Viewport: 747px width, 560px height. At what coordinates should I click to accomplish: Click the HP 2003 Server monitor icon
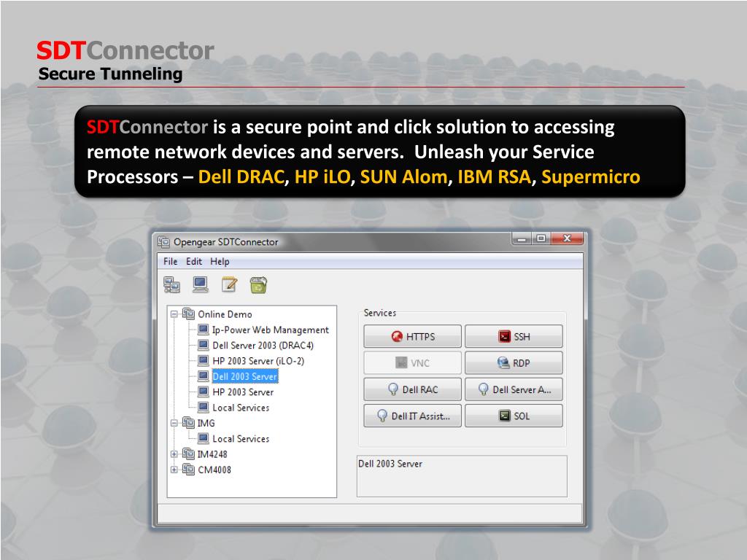[204, 392]
